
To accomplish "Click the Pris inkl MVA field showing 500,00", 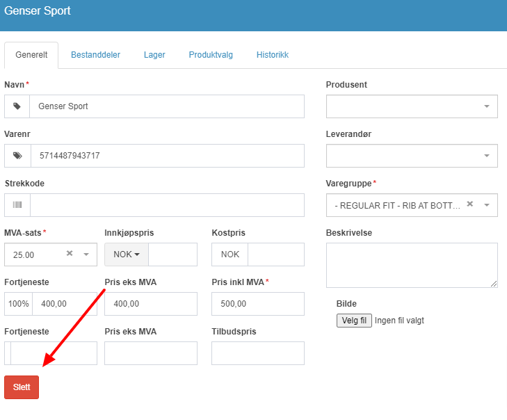I will pyautogui.click(x=258, y=304).
